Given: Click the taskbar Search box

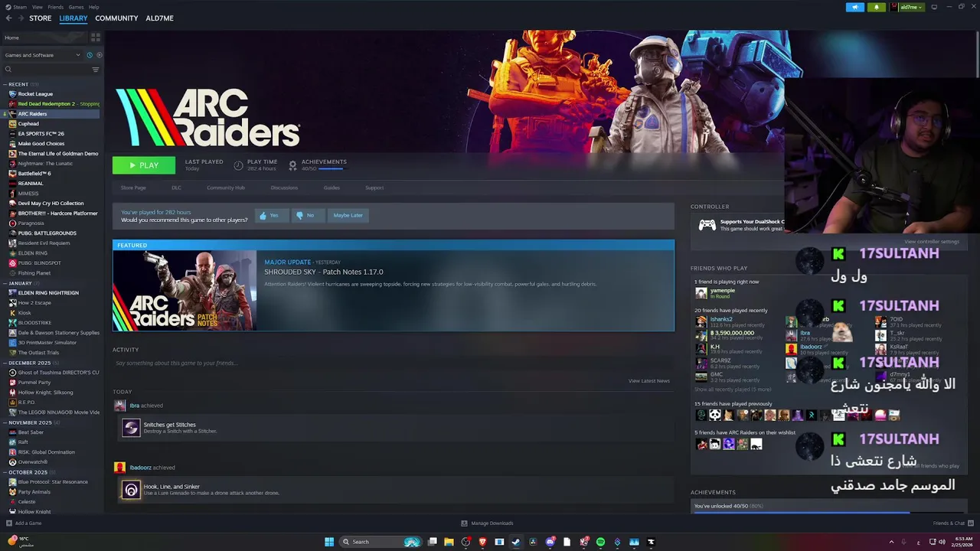Looking at the screenshot, I should click(381, 542).
